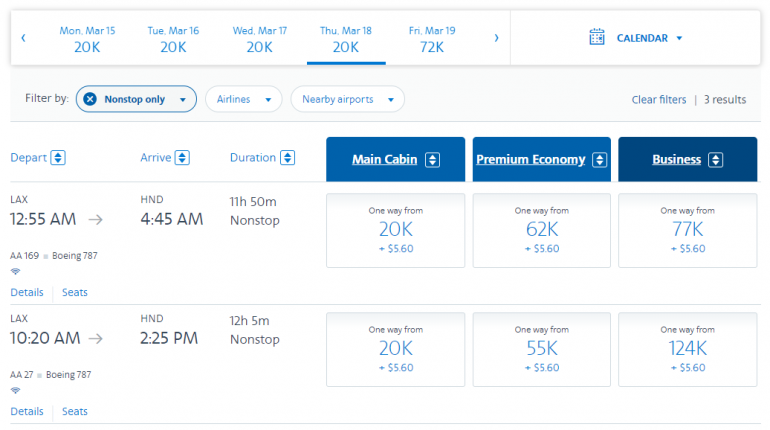Remove the Nonstop only filter via X icon
770x430 pixels.
90,99
